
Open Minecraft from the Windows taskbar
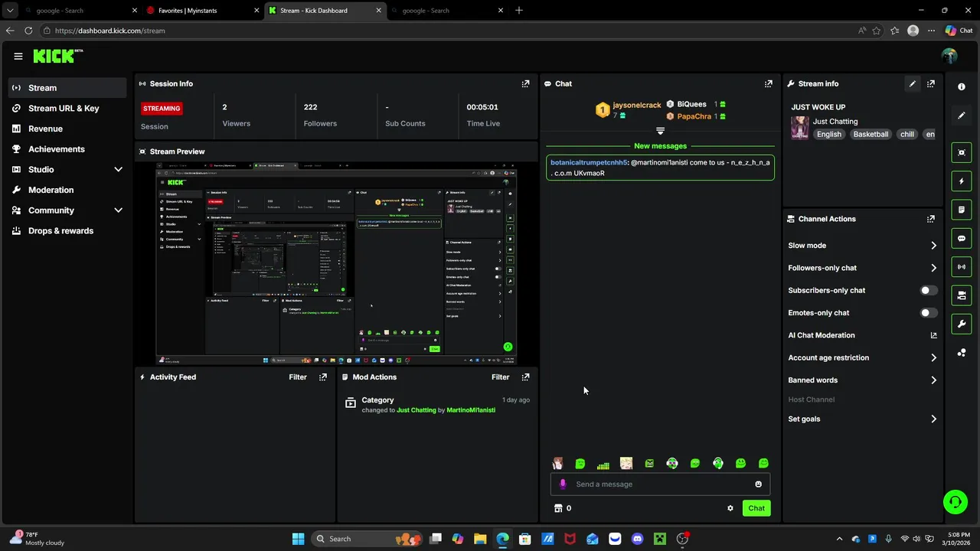tap(660, 539)
